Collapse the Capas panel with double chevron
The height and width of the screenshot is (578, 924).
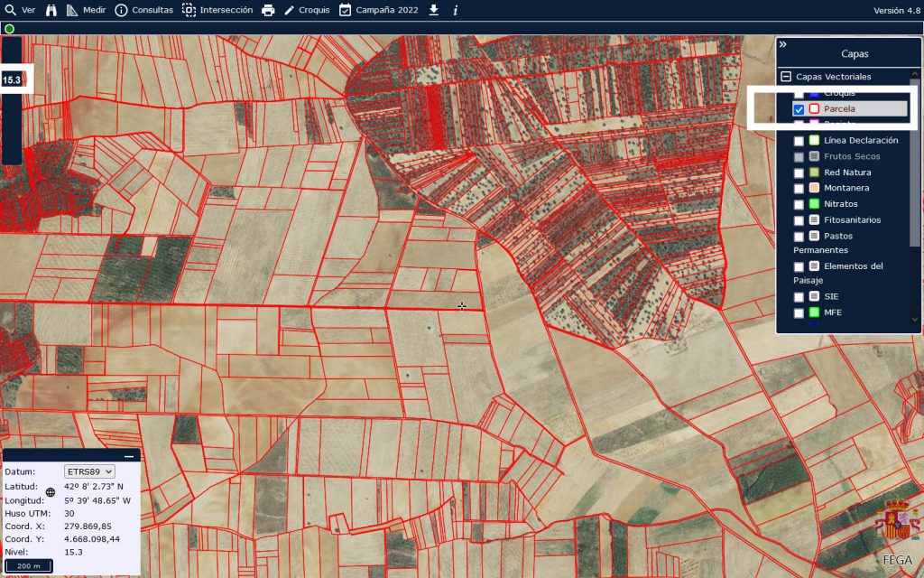pyautogui.click(x=783, y=44)
